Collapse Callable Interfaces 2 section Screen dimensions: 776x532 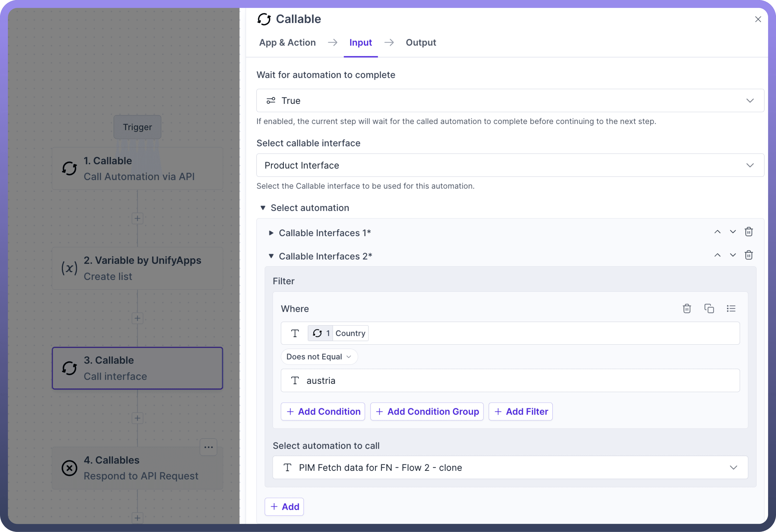tap(271, 256)
